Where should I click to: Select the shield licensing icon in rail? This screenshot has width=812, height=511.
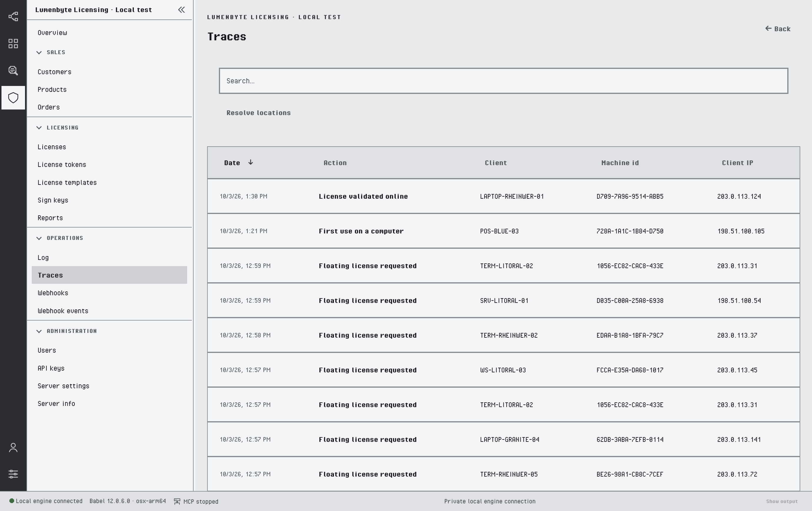[13, 98]
